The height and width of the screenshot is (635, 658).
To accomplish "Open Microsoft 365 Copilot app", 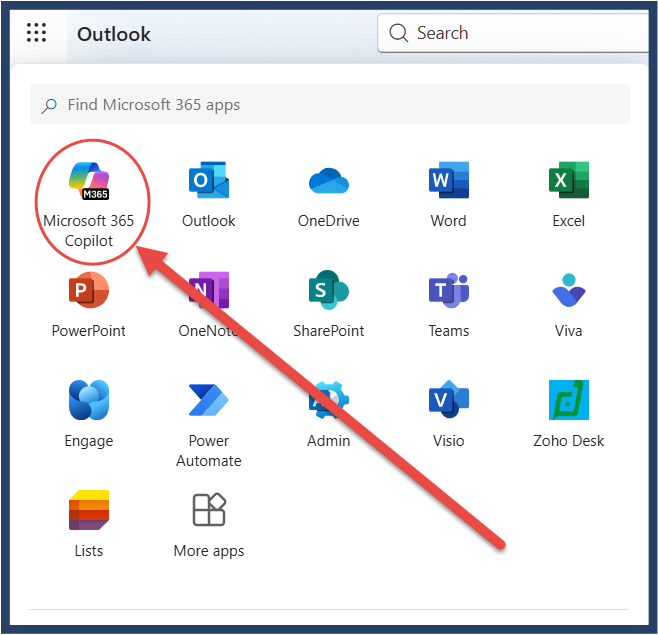I will [89, 204].
